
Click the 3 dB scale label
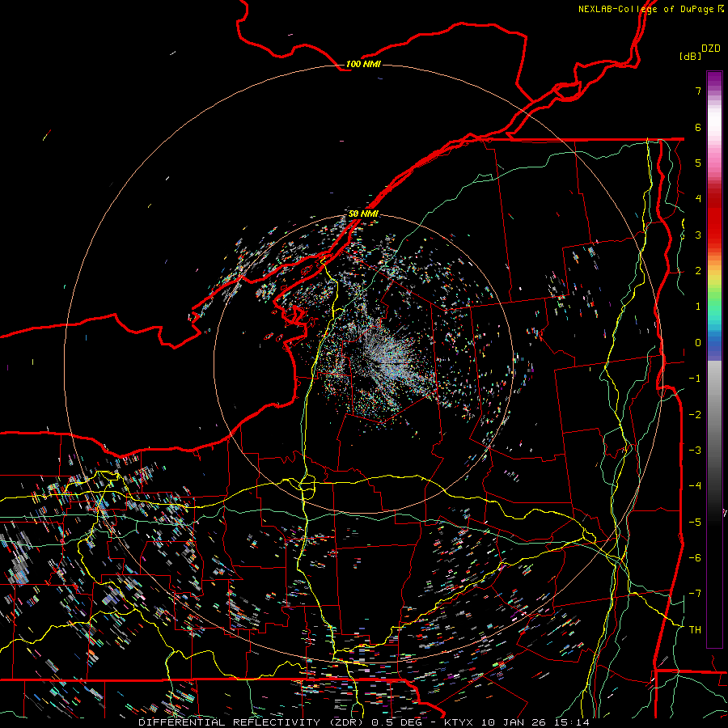click(698, 235)
